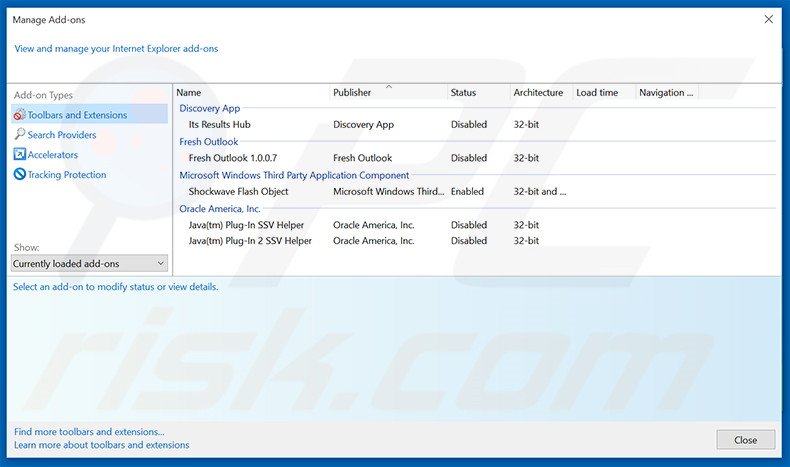Viewport: 790px width, 467px height.
Task: Open Learn more about toolbars and extensions
Action: coord(102,445)
